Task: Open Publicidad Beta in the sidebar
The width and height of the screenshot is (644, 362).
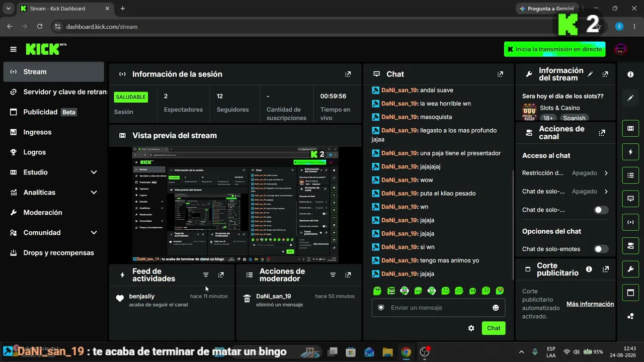Action: [54, 112]
